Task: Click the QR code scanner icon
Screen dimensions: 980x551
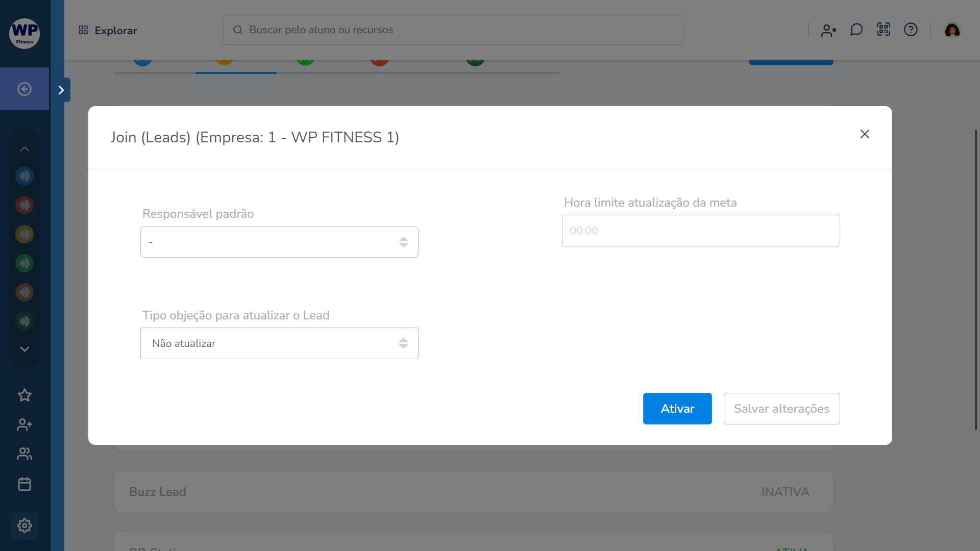Action: click(x=884, y=30)
